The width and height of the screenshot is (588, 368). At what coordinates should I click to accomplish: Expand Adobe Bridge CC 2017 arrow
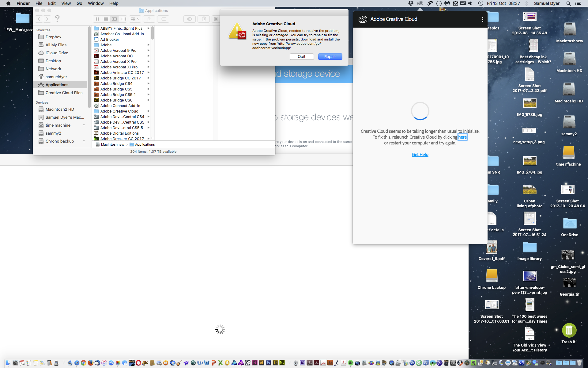[149, 78]
